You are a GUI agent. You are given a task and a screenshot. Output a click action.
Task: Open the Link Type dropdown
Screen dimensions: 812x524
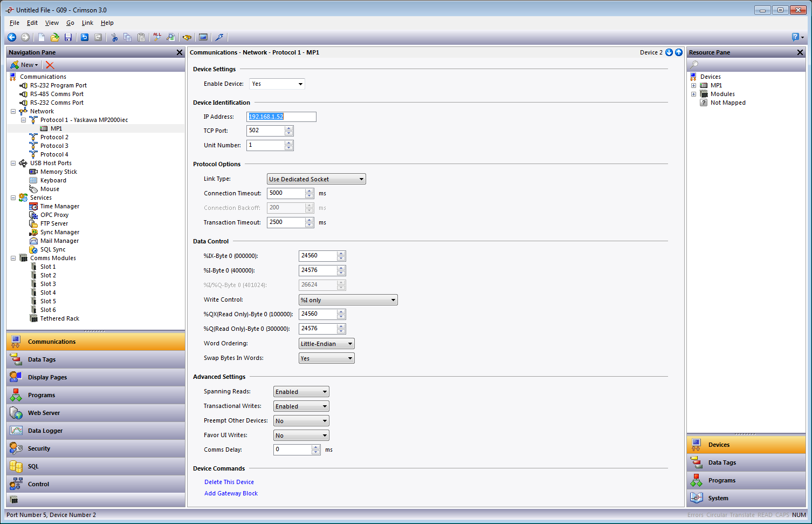point(316,179)
